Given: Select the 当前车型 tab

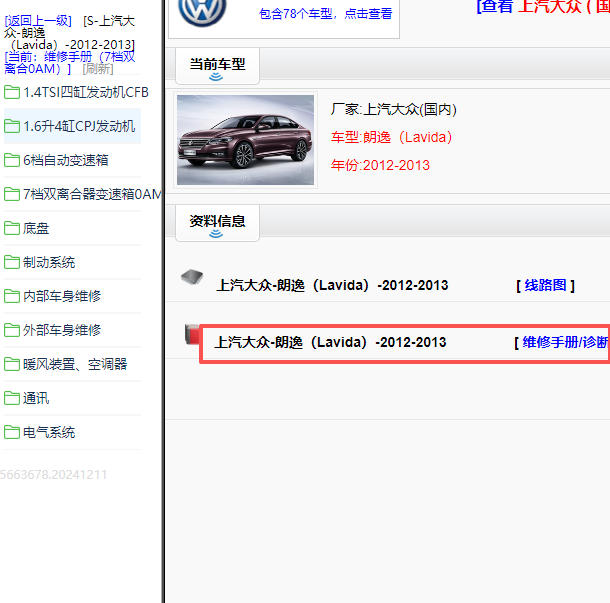Looking at the screenshot, I should pos(217,66).
